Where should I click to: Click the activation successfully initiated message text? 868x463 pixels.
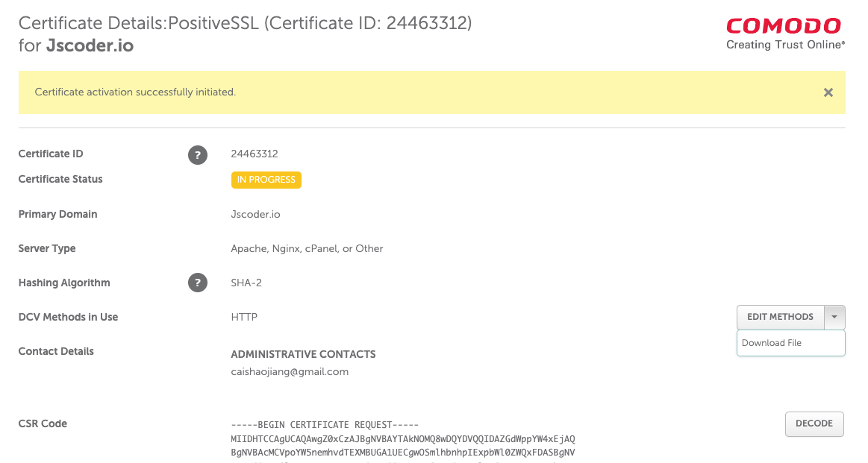point(135,92)
